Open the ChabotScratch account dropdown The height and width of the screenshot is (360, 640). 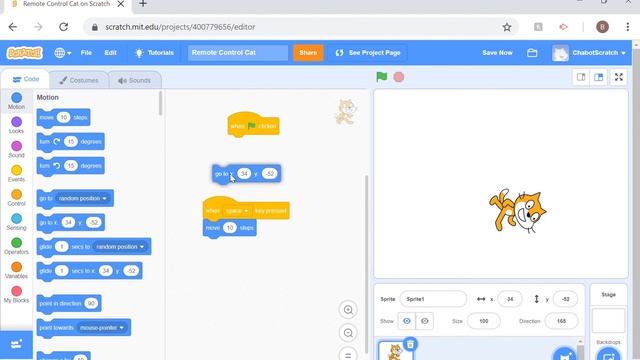pos(589,53)
